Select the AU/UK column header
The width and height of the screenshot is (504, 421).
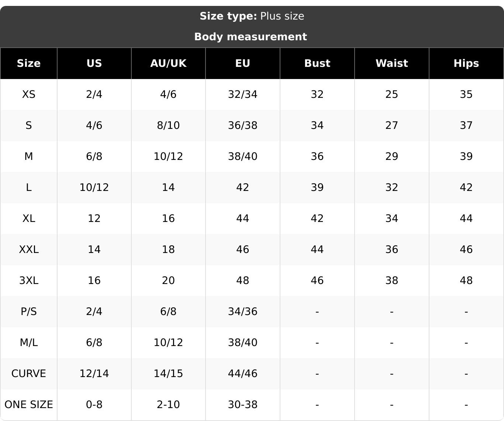click(168, 63)
